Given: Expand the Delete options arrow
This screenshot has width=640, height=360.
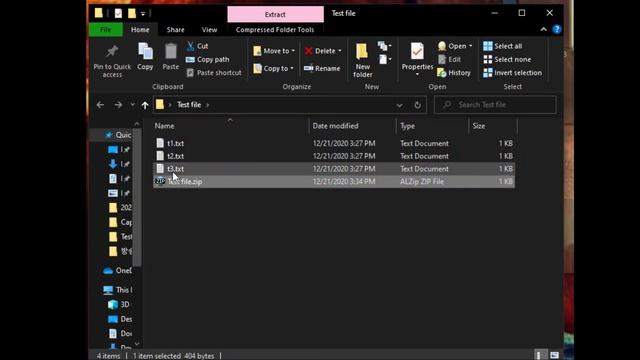Looking at the screenshot, I should [x=340, y=51].
